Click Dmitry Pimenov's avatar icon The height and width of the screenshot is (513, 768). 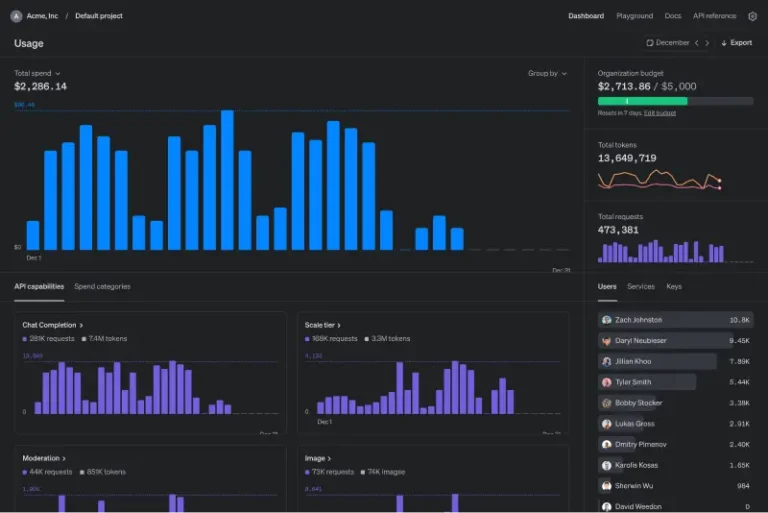coord(607,444)
